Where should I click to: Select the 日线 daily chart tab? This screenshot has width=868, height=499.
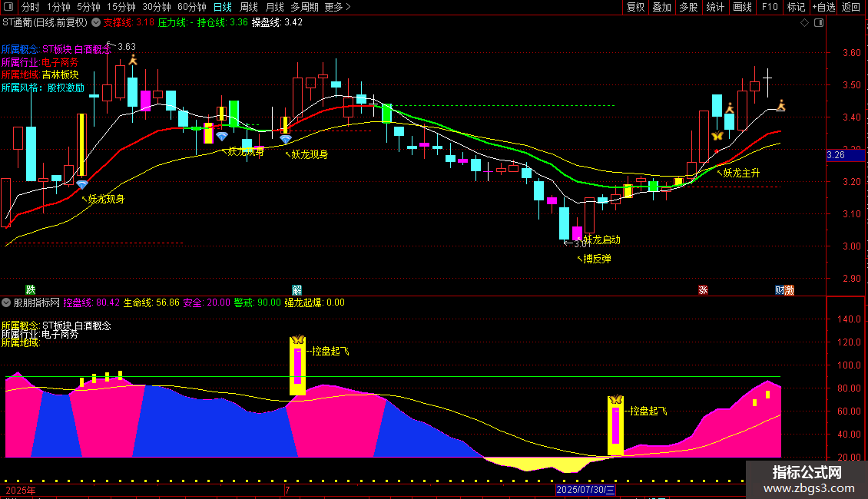[x=223, y=7]
